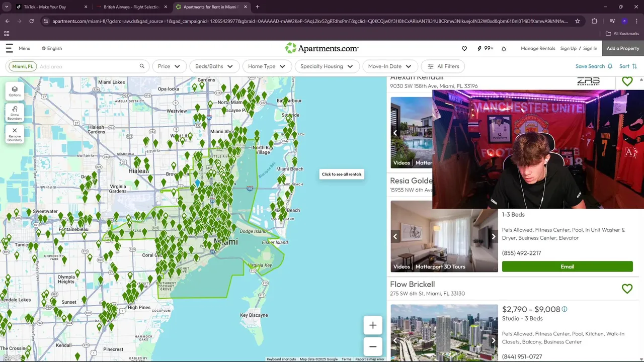Expand the Price filter dropdown
644x362 pixels.
(169, 66)
